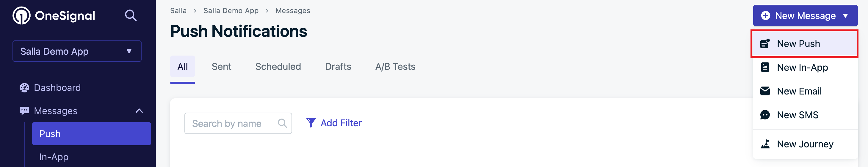The image size is (868, 167).
Task: Click the Add Filter funnel icon
Action: [311, 123]
